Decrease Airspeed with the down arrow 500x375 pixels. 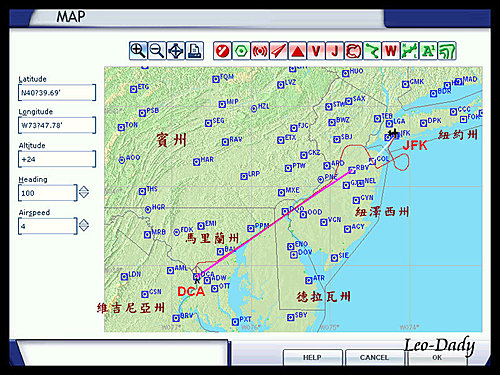coord(84,228)
